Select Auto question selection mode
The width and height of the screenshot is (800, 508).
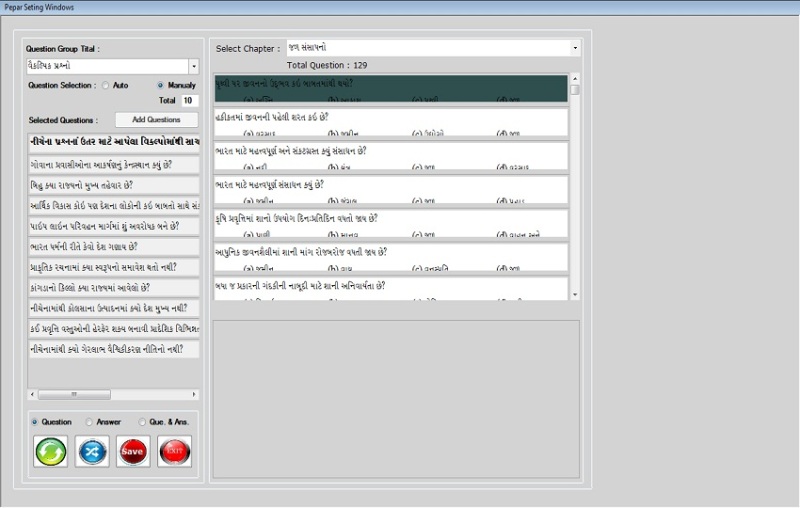tap(106, 86)
